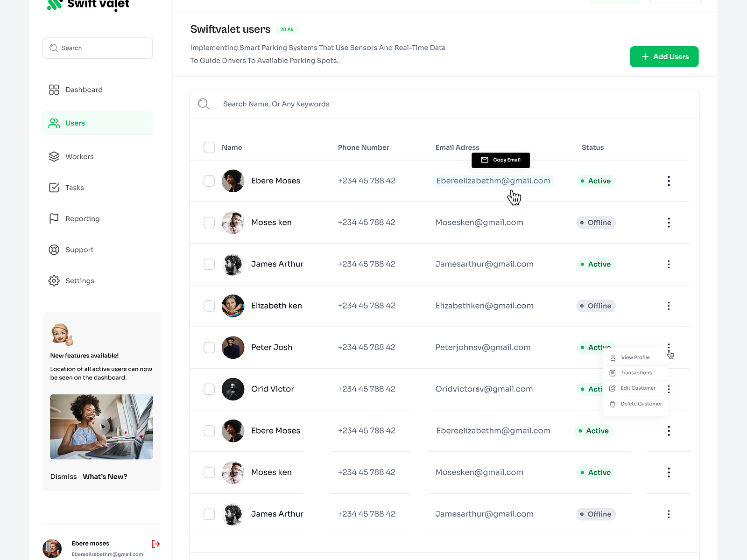Open Settings via the gear icon

54,280
